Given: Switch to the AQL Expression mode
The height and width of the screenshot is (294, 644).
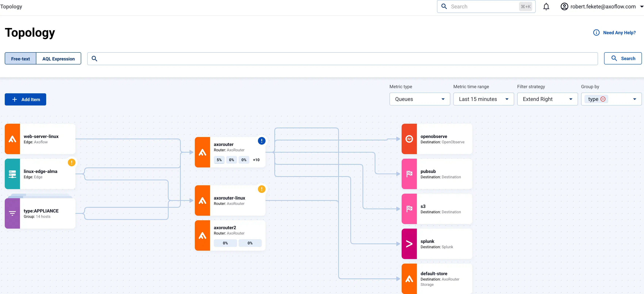Looking at the screenshot, I should pos(59,59).
